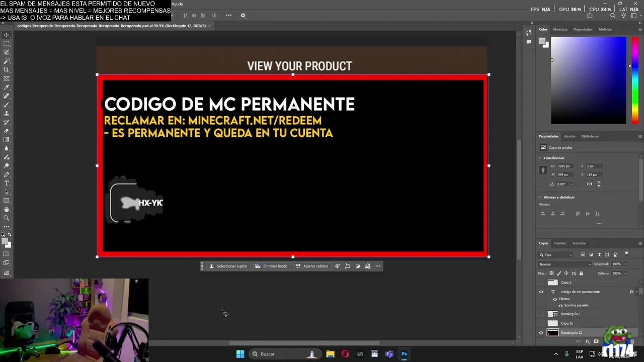Screen dimensions: 644x362
Task: Select the Rectangular Marquee tool
Action: pyautogui.click(x=7, y=44)
